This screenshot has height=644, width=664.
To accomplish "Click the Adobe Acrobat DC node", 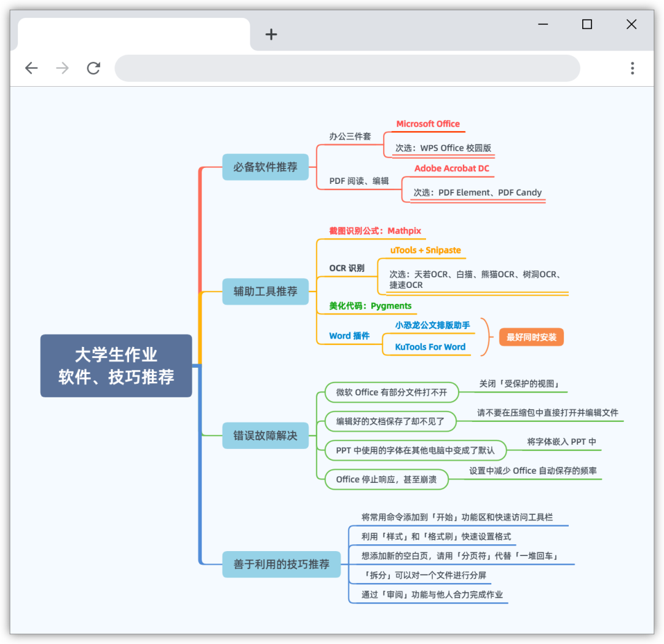I will pos(451,168).
